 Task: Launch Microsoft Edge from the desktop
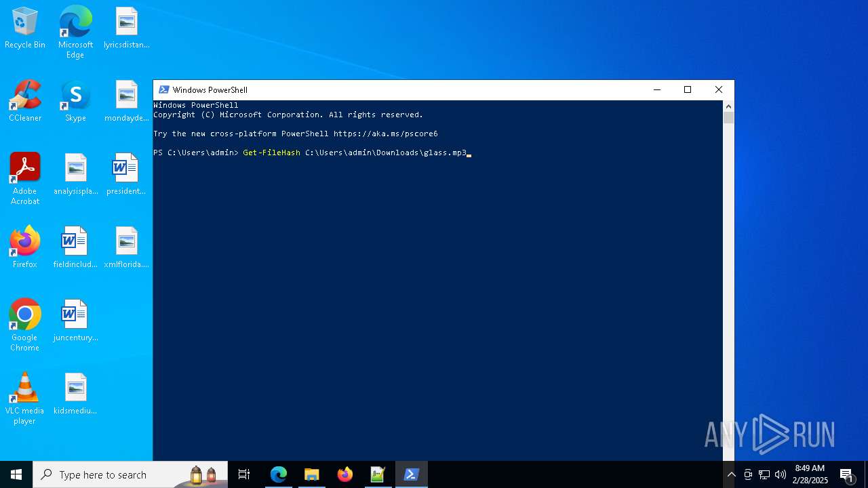pos(75,33)
